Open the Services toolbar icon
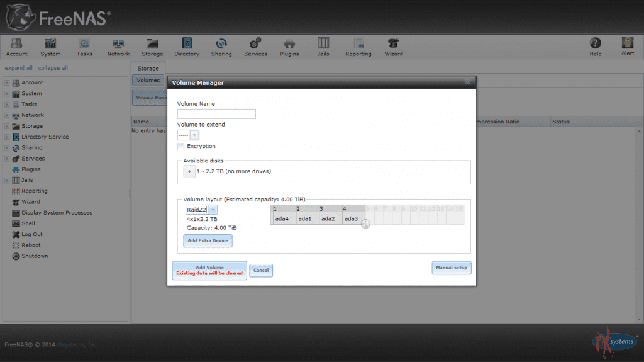 tap(255, 47)
